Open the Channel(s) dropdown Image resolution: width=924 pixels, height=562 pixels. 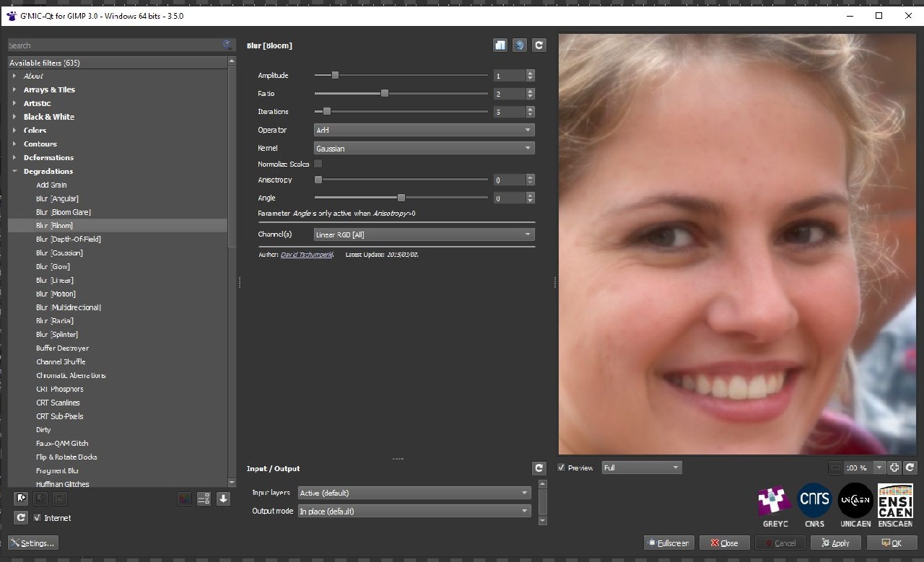coord(424,234)
